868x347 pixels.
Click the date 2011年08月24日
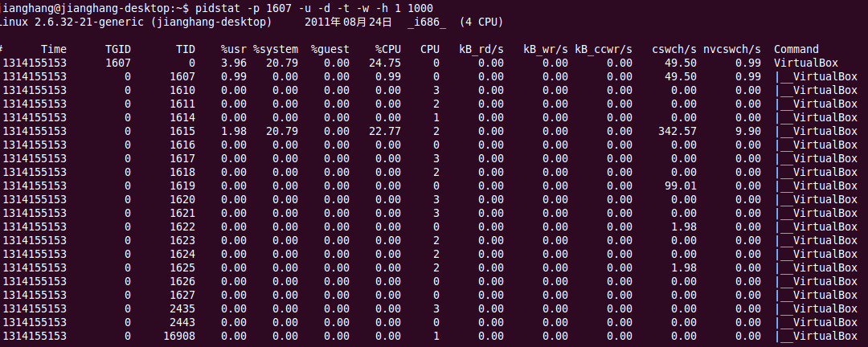click(348, 22)
